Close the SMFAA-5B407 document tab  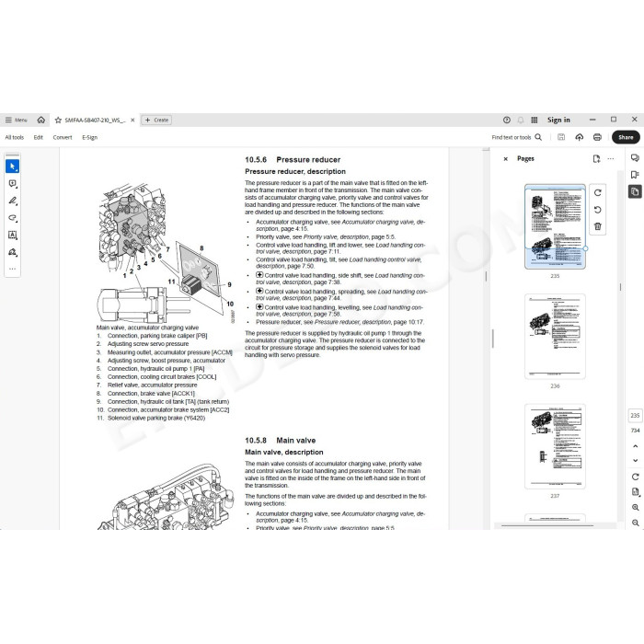point(132,121)
